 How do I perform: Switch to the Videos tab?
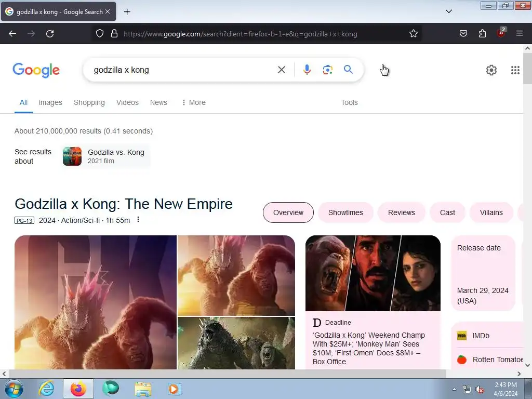click(127, 102)
